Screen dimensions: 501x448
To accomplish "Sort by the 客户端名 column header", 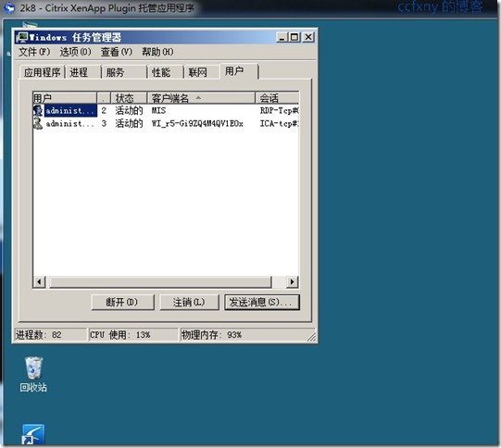I will tap(201, 98).
